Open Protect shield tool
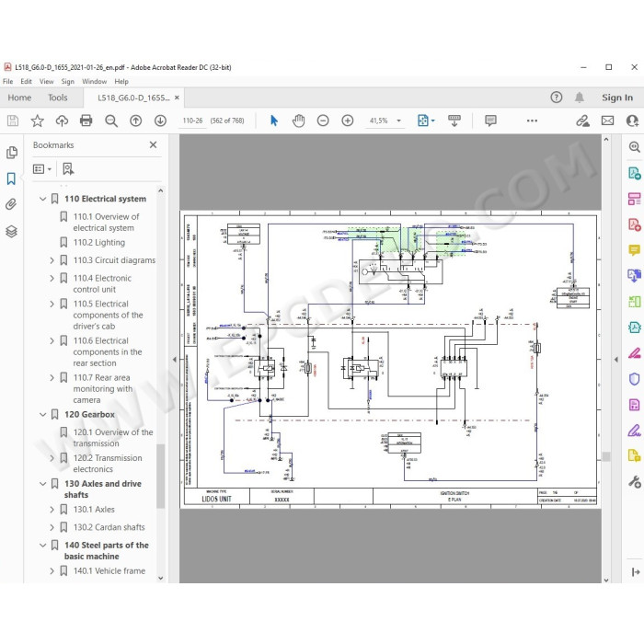 (x=635, y=379)
